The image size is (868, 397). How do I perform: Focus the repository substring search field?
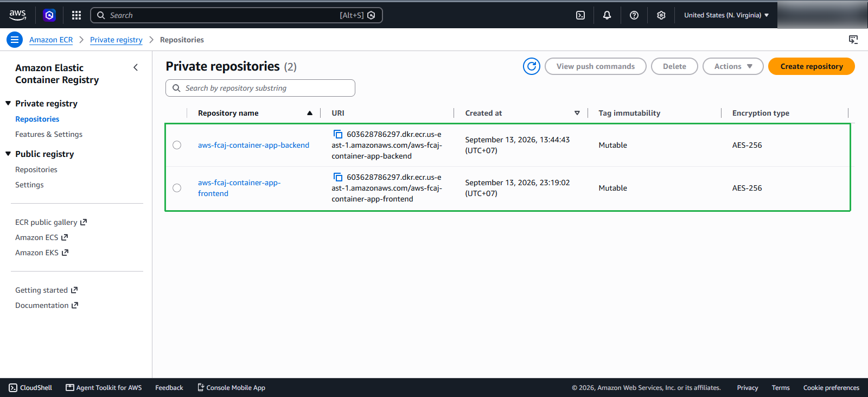pyautogui.click(x=260, y=88)
